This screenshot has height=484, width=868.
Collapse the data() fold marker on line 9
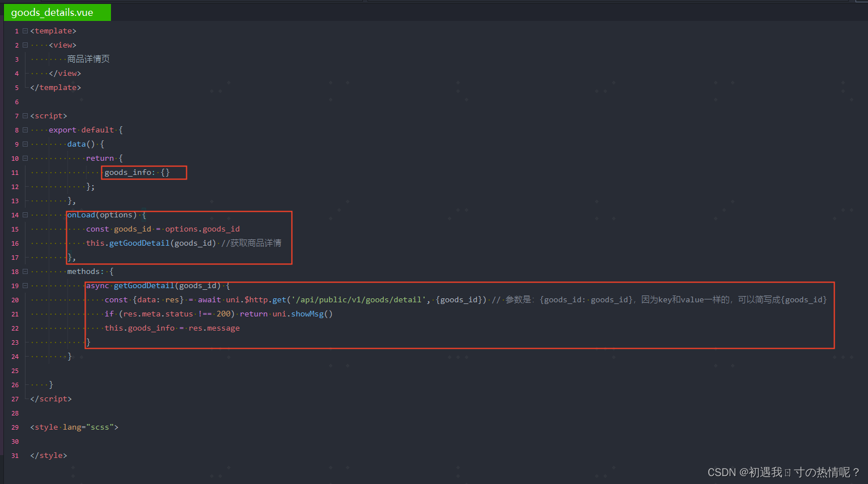(x=25, y=144)
